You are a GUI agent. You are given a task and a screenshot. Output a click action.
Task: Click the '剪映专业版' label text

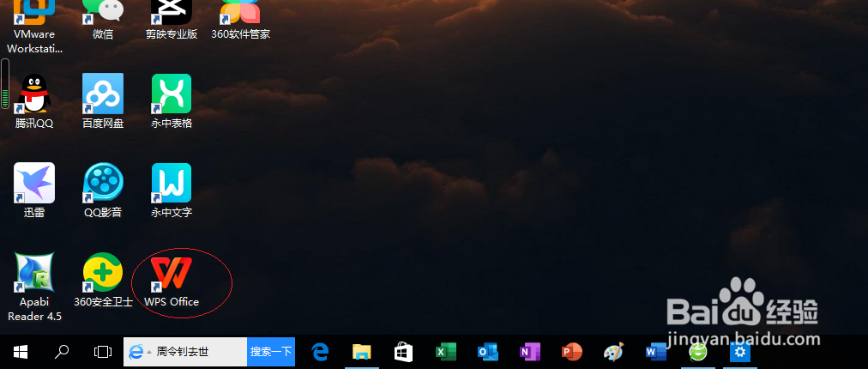point(172,33)
